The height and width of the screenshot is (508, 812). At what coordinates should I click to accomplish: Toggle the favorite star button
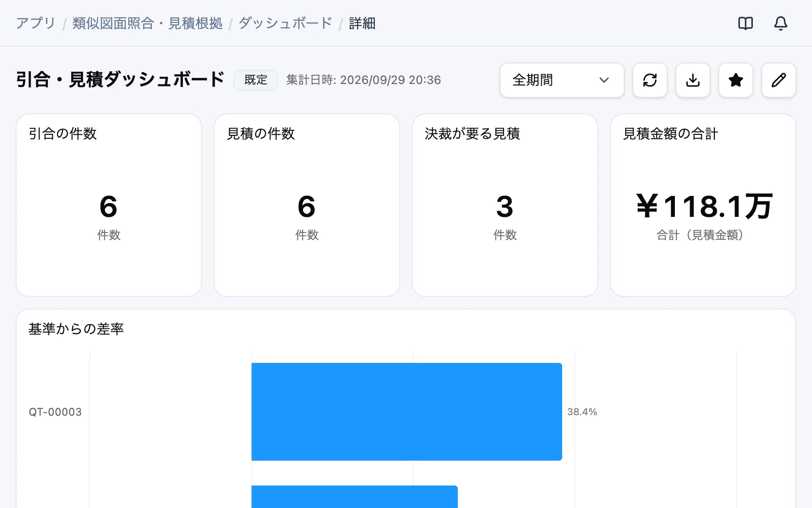(736, 80)
